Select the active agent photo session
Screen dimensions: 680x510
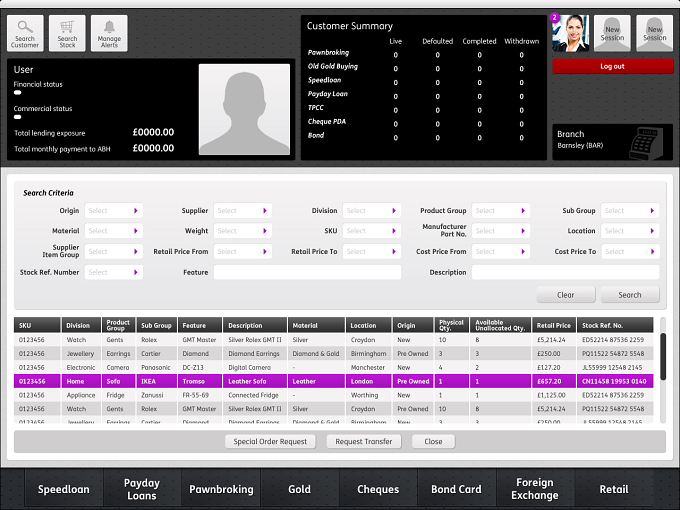pos(570,33)
